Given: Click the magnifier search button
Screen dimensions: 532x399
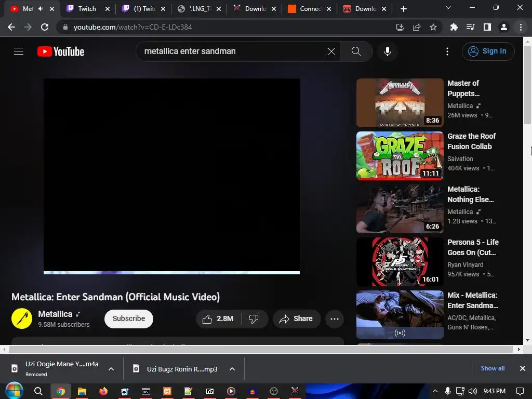Looking at the screenshot, I should [356, 51].
